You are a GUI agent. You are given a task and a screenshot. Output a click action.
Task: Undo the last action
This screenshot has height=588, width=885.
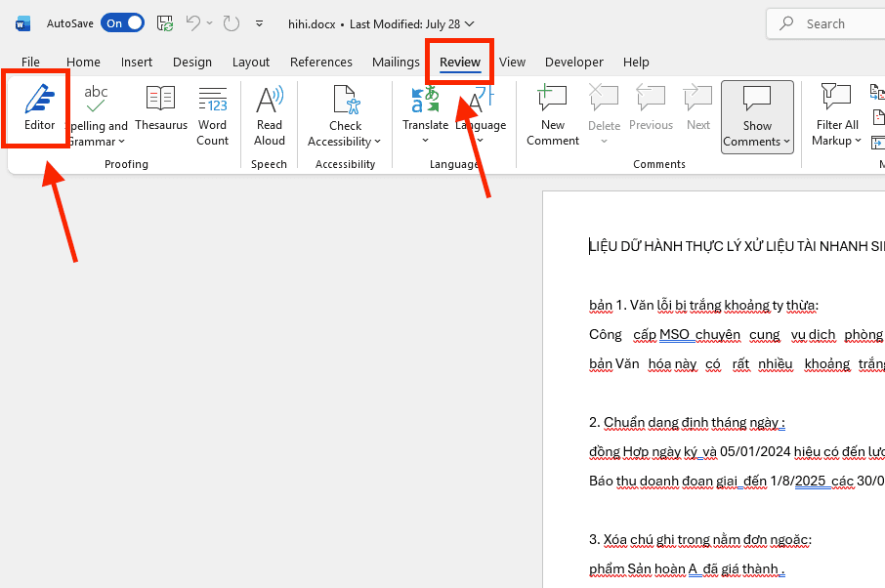tap(193, 23)
